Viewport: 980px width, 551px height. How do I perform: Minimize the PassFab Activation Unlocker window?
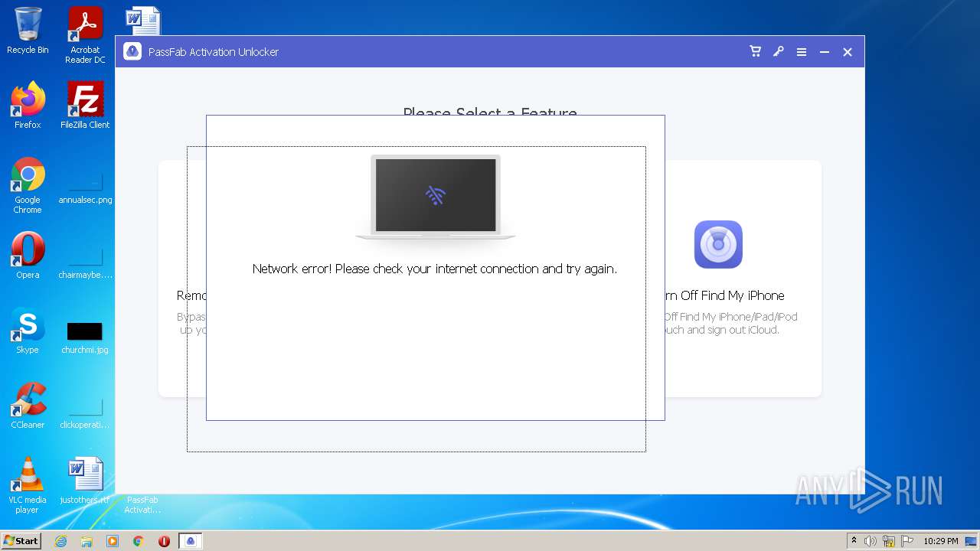825,52
